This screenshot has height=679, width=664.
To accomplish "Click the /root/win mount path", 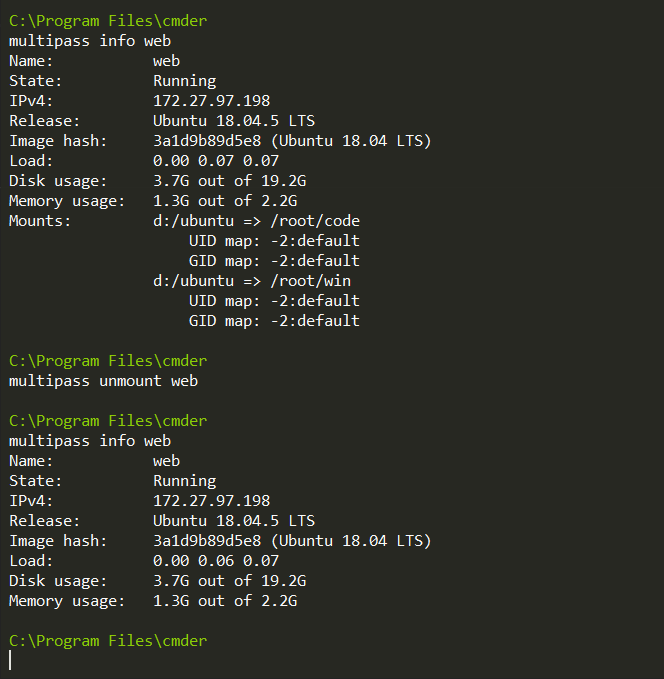I will pyautogui.click(x=311, y=281).
